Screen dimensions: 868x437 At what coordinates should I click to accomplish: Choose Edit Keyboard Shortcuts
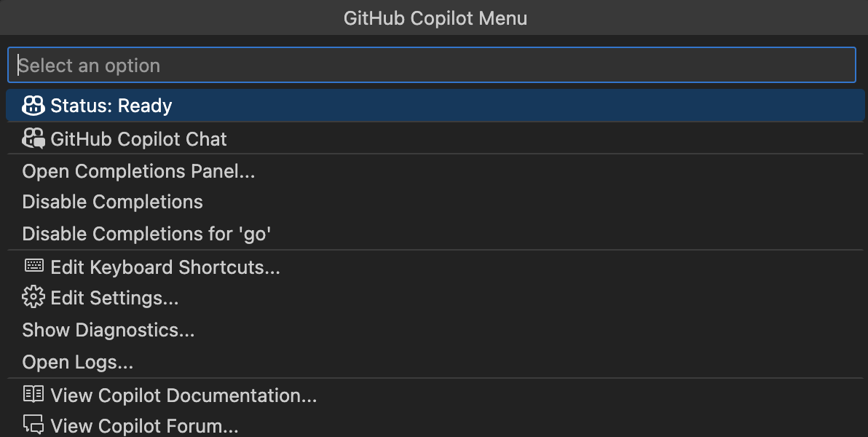tap(165, 267)
